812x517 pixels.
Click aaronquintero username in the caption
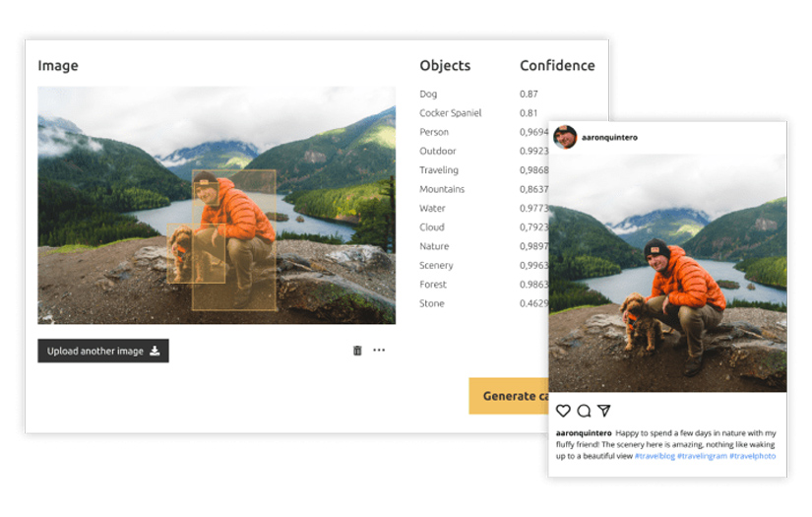click(x=584, y=433)
